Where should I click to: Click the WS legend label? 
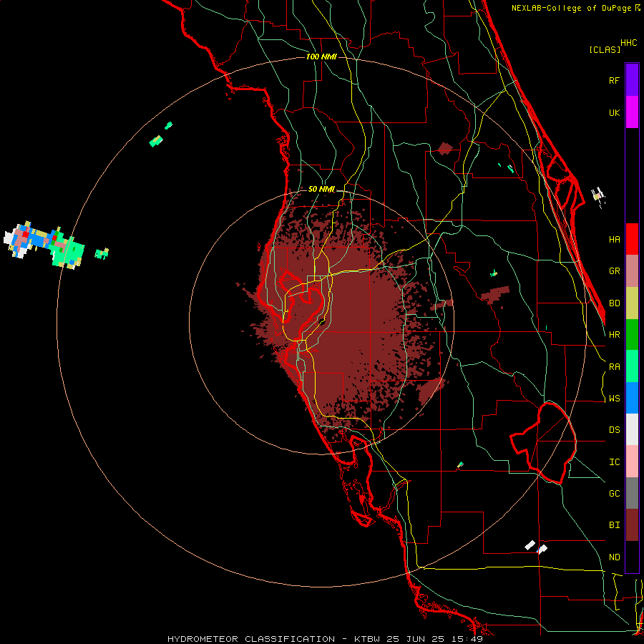coord(614,399)
